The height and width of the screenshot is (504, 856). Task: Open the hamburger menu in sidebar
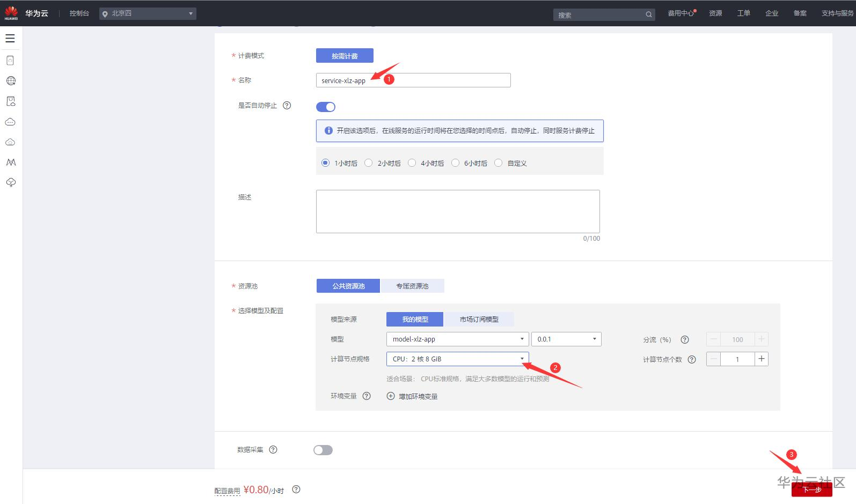10,39
